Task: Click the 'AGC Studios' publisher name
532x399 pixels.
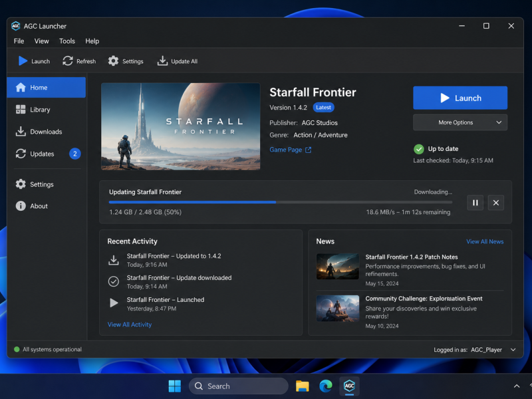Action: (x=320, y=123)
